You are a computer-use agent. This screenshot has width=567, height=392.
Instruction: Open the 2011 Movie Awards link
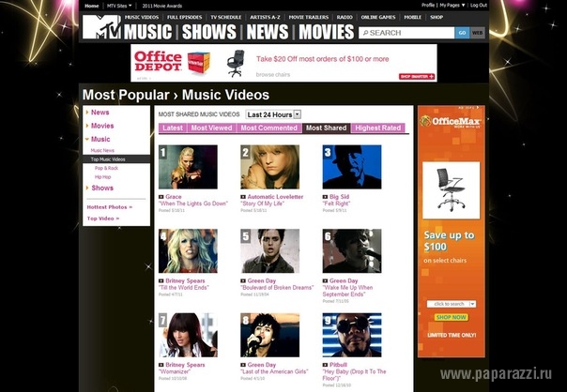click(162, 6)
